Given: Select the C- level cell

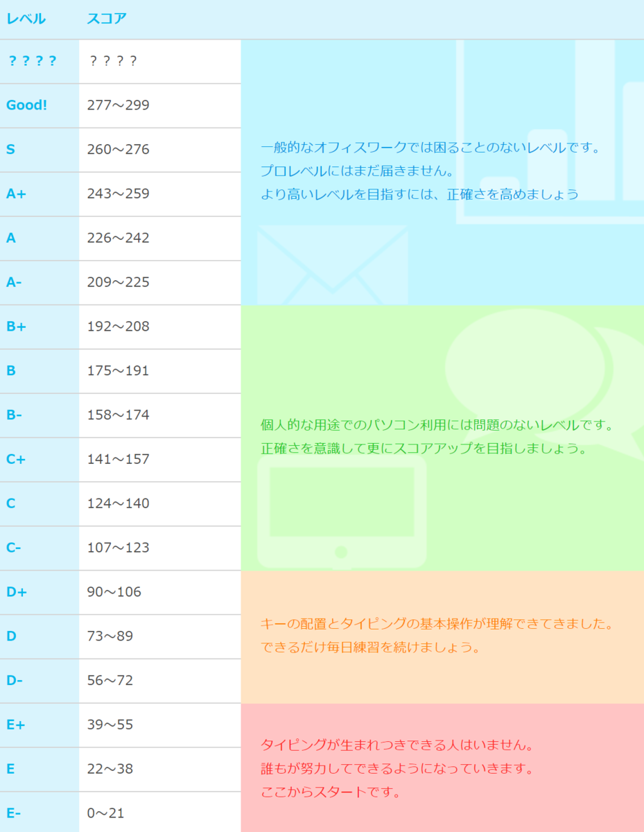Looking at the screenshot, I should tap(40, 548).
